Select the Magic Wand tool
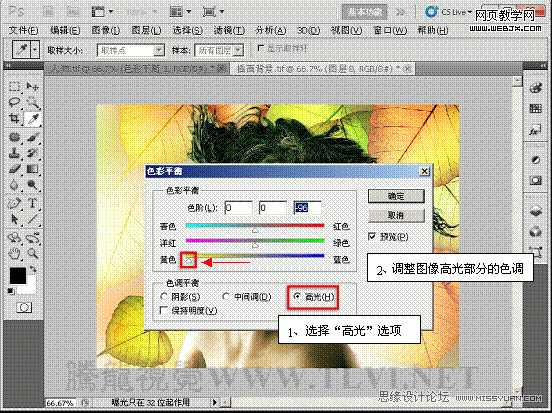552x413 pixels. coord(33,102)
